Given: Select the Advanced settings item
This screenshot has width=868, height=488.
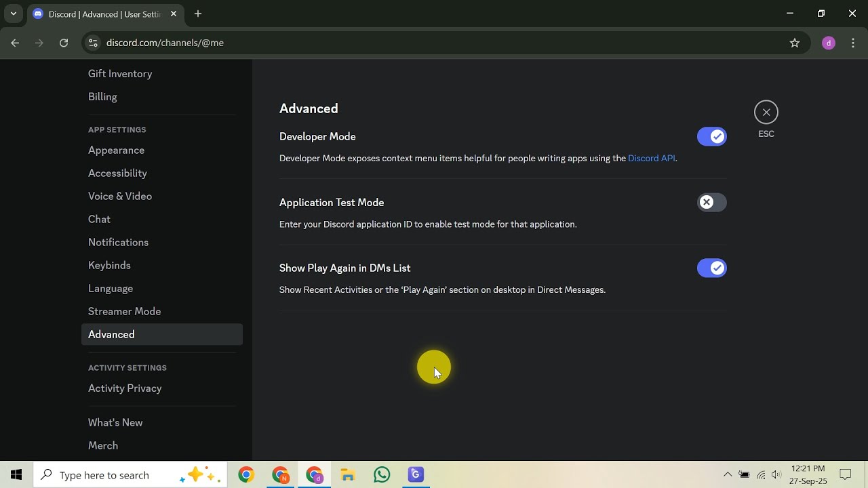Looking at the screenshot, I should click(x=161, y=335).
